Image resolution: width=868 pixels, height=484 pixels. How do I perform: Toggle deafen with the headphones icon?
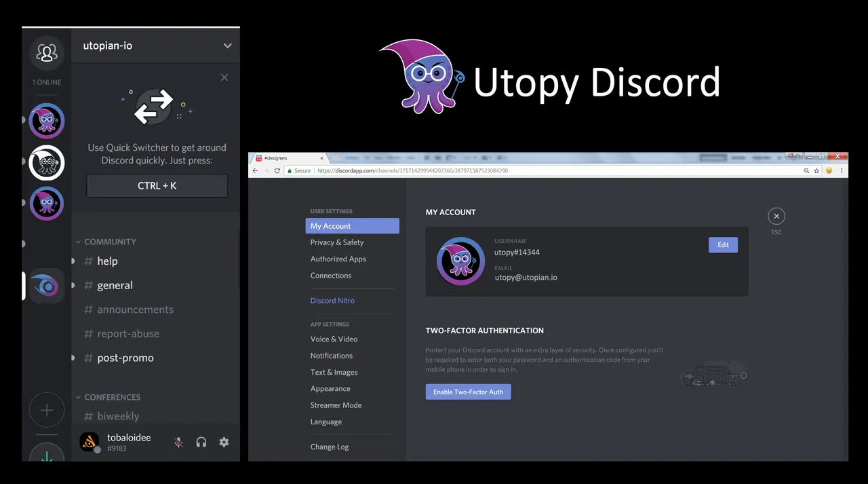(201, 442)
